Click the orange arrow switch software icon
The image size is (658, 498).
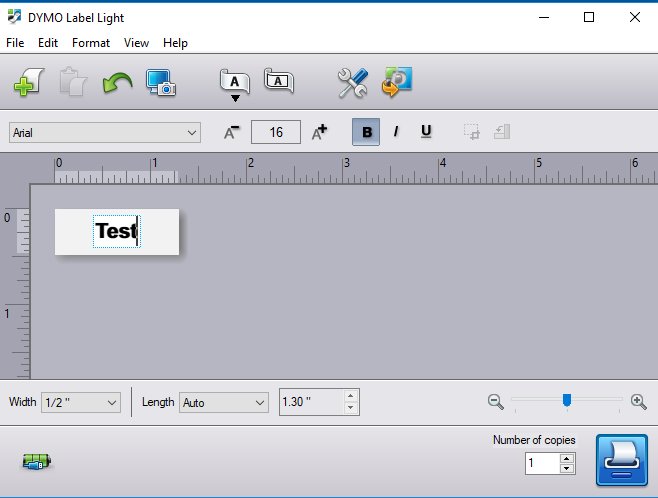click(x=397, y=81)
